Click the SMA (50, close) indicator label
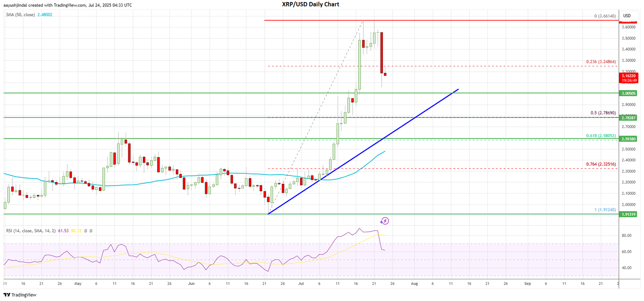Viewport: 644px width, 301px height. pos(21,15)
